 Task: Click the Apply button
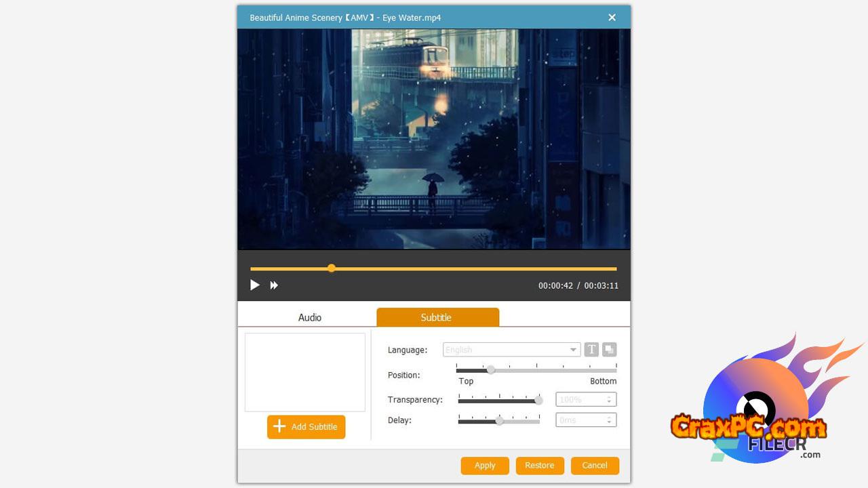pyautogui.click(x=485, y=466)
